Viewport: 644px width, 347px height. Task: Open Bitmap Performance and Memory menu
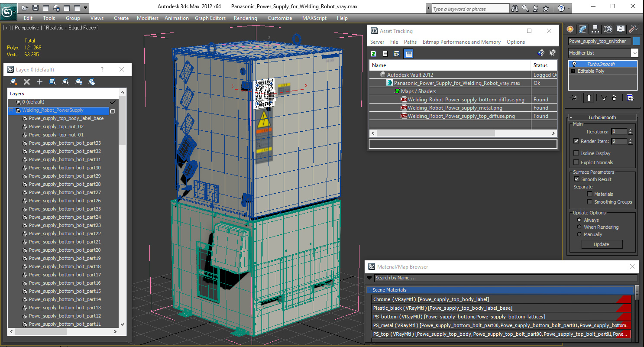click(x=461, y=42)
